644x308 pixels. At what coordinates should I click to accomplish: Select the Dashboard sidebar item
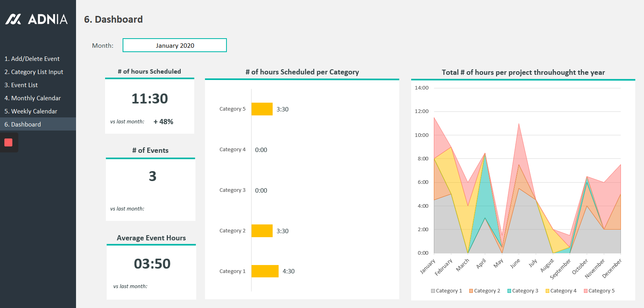click(23, 124)
